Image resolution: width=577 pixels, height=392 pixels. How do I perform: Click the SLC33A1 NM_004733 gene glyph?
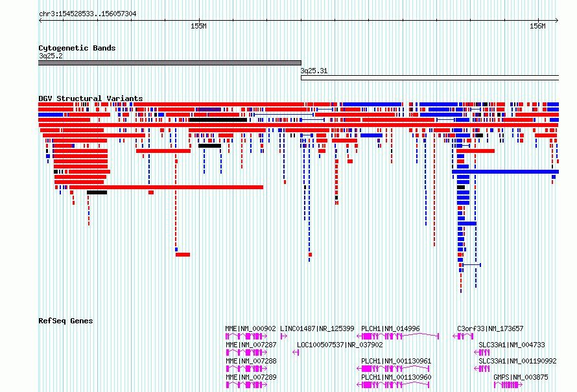tap(482, 352)
